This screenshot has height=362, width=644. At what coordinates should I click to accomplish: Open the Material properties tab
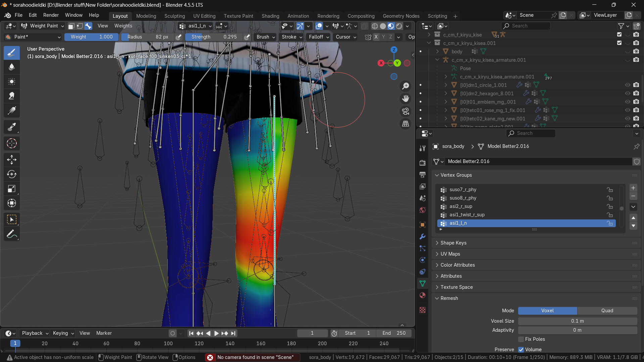[x=423, y=295]
